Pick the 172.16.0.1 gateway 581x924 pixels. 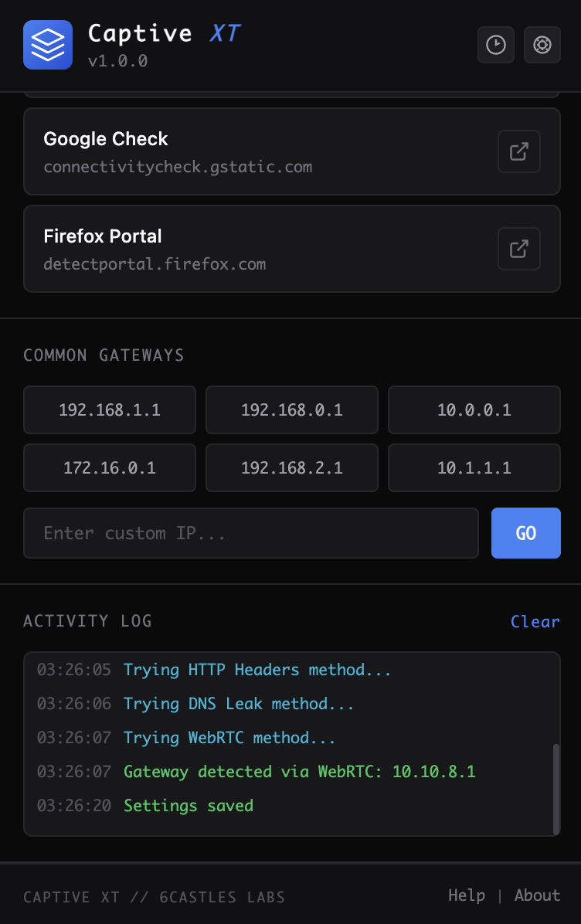click(110, 467)
